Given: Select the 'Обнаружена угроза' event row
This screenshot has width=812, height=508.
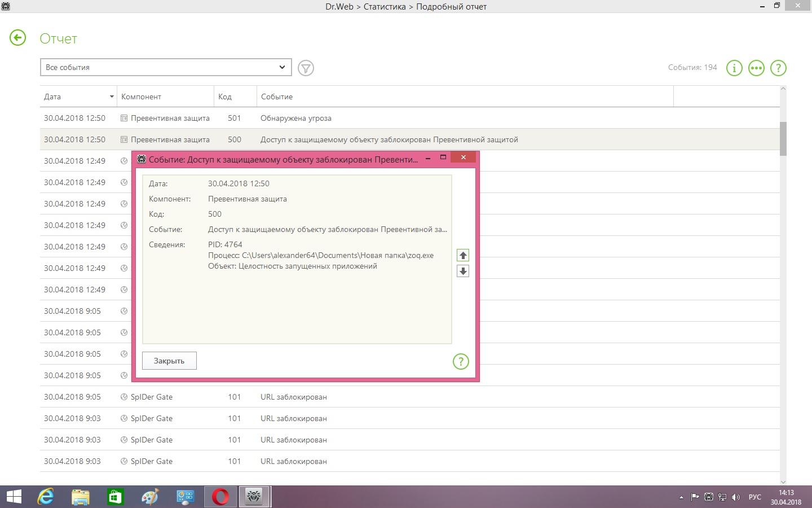Looking at the screenshot, I should (295, 118).
